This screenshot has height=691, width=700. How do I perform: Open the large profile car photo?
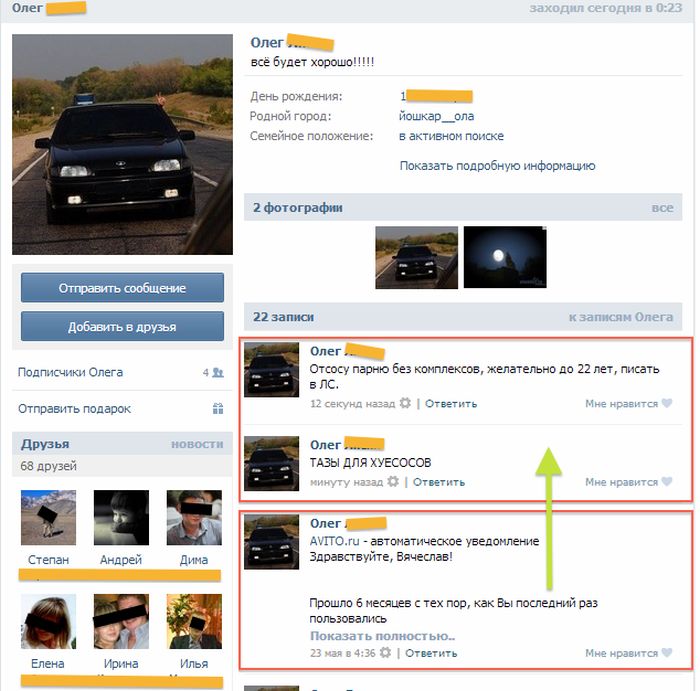pos(122,145)
